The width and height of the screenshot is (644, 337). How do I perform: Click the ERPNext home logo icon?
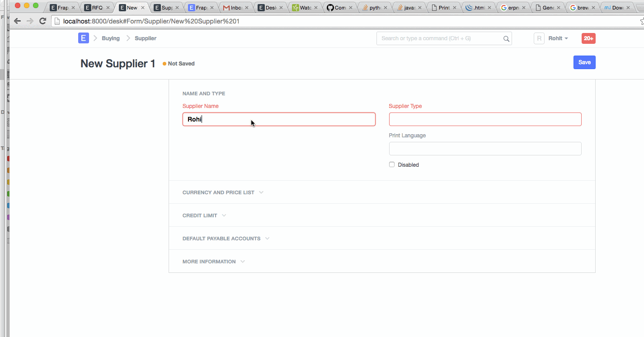[83, 38]
